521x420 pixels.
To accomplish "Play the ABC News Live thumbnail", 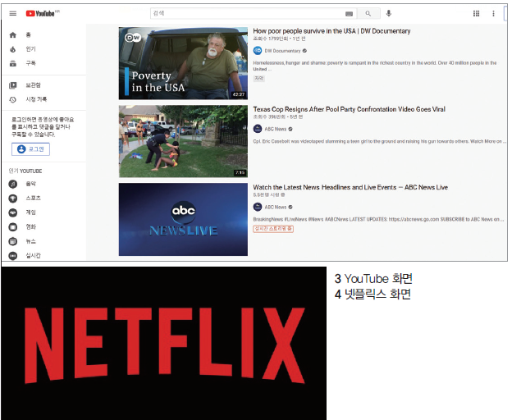I will click(x=183, y=219).
